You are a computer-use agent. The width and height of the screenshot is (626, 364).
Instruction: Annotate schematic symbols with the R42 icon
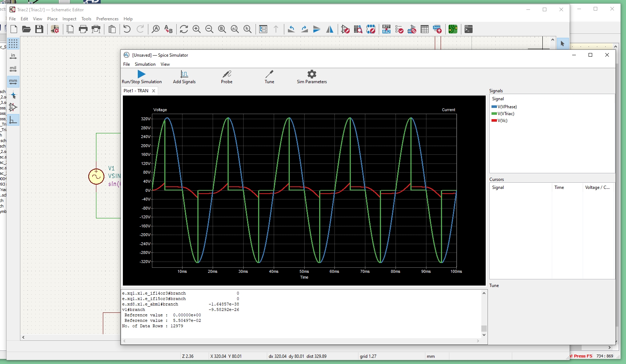(386, 29)
